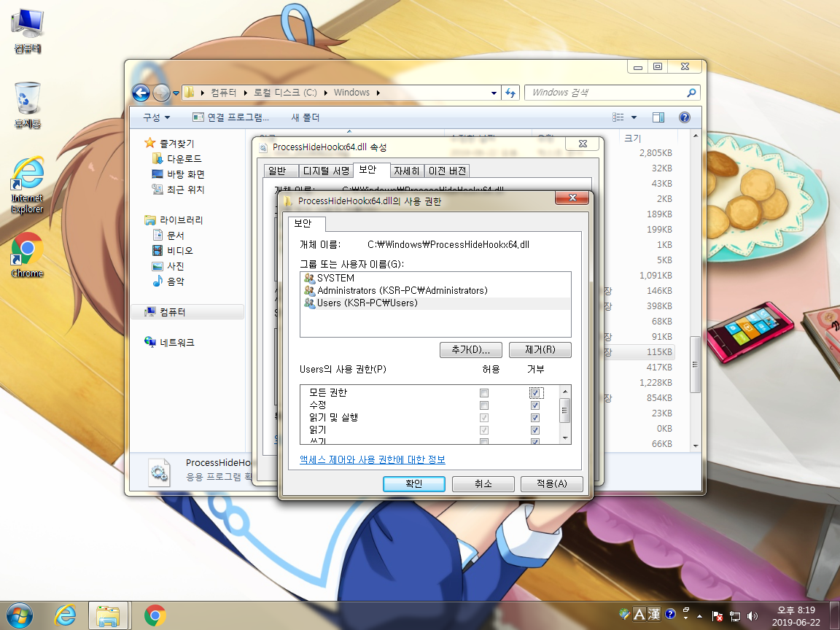Screen dimensions: 840x630
Task: Change view with the view mode icon
Action: 618,117
